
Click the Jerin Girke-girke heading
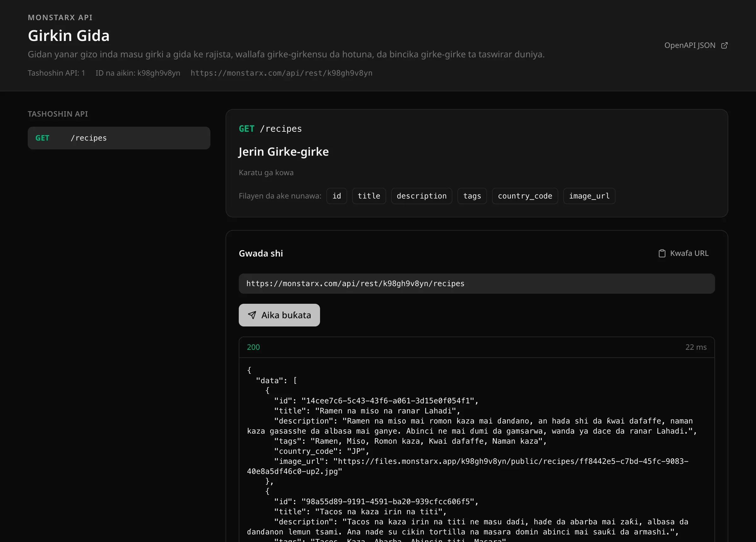(x=284, y=152)
